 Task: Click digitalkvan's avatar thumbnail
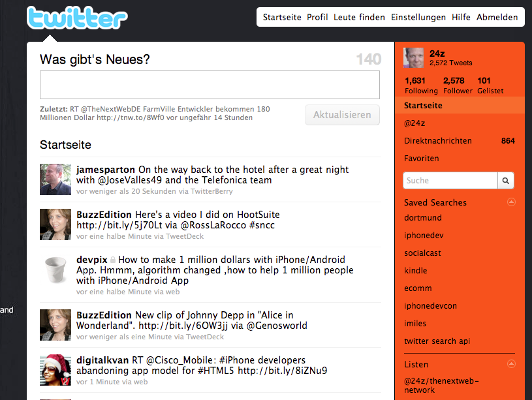[55, 370]
